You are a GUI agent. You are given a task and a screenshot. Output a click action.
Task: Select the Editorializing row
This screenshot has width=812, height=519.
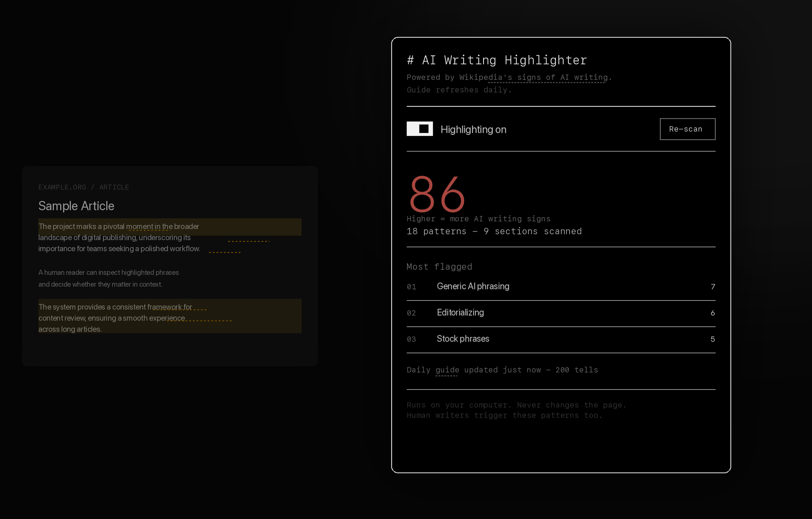pos(561,313)
